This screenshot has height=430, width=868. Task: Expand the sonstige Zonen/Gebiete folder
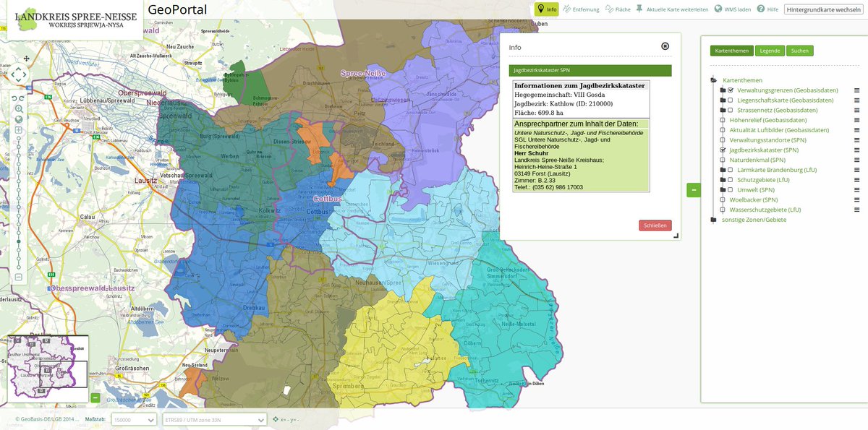point(713,220)
